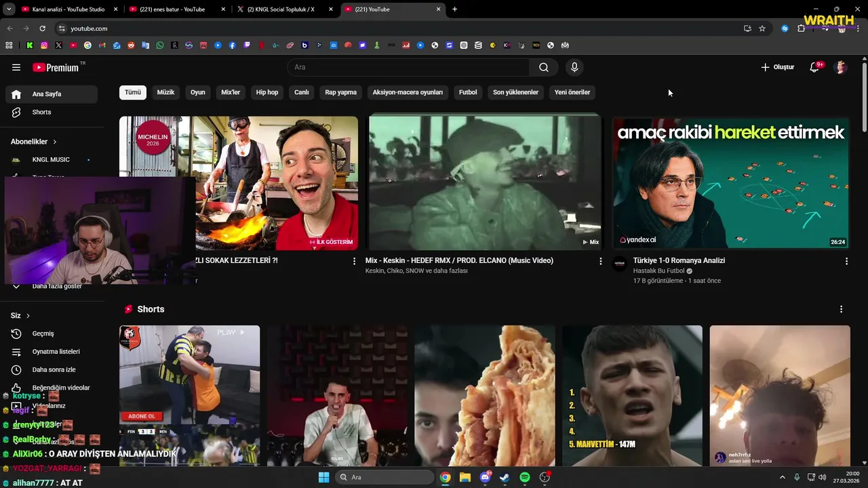Open Geçmiş watch history

coord(52,333)
